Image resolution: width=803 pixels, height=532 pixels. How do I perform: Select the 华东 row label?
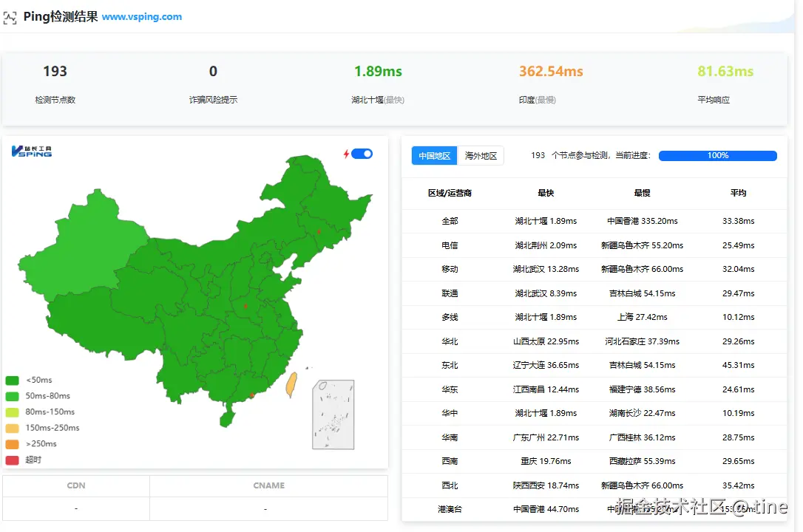pos(450,389)
